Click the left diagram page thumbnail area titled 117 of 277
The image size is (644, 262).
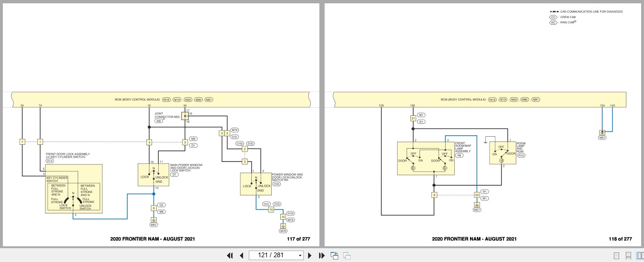click(x=161, y=125)
